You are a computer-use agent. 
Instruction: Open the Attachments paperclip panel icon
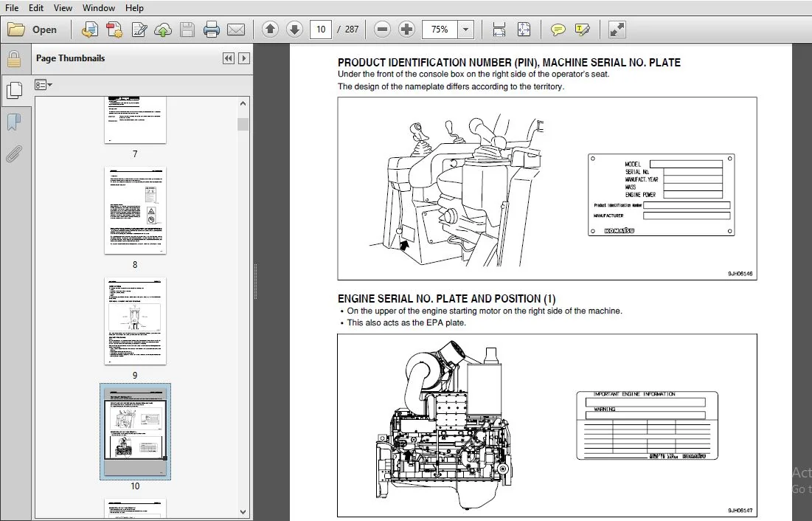(x=14, y=154)
